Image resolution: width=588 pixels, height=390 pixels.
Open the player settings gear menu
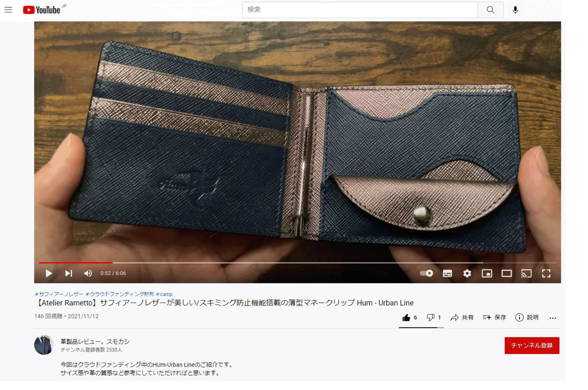tap(467, 273)
